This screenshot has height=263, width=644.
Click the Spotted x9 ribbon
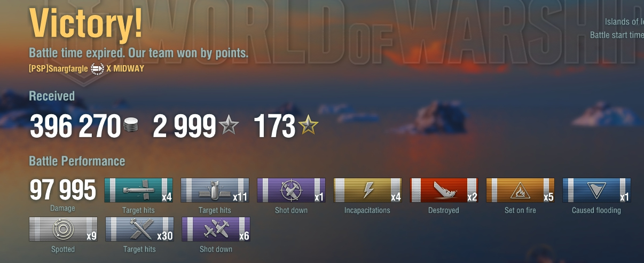click(x=63, y=229)
